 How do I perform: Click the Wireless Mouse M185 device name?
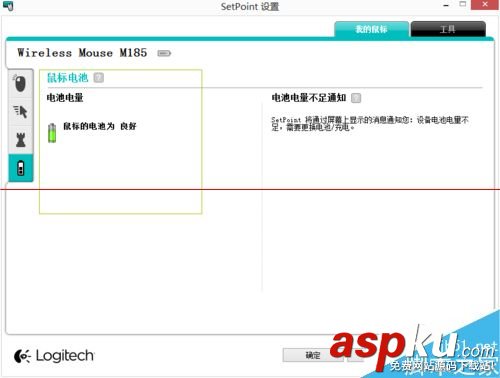tap(82, 53)
